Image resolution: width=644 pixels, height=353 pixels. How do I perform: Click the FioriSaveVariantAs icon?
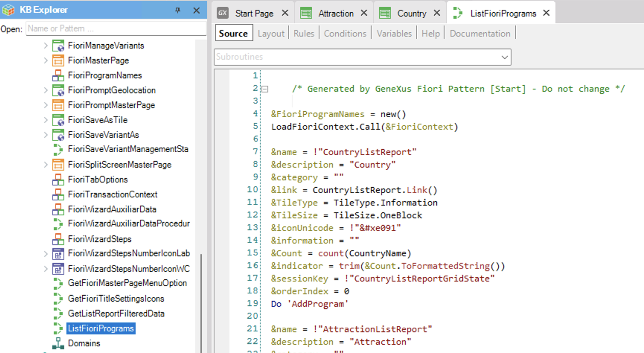(x=58, y=135)
